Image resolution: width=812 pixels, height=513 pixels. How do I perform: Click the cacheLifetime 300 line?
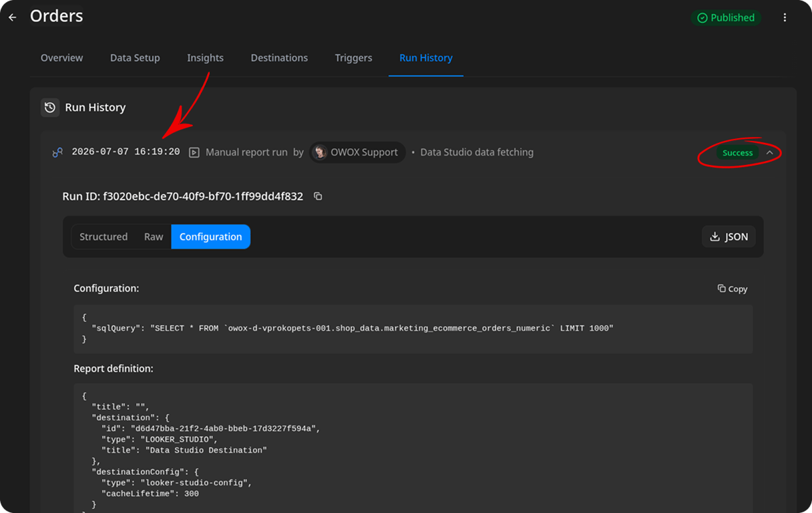coord(150,494)
